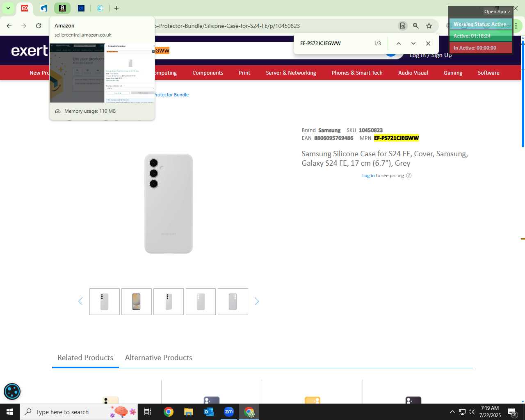This screenshot has height=420, width=525.
Task: Click the Working Status: Active indicator
Action: click(x=480, y=24)
